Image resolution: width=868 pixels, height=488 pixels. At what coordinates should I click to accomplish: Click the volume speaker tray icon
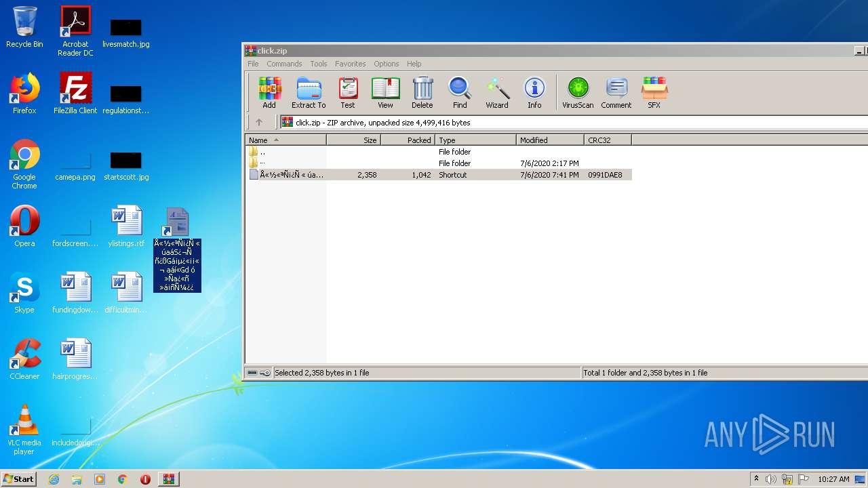pos(771,479)
